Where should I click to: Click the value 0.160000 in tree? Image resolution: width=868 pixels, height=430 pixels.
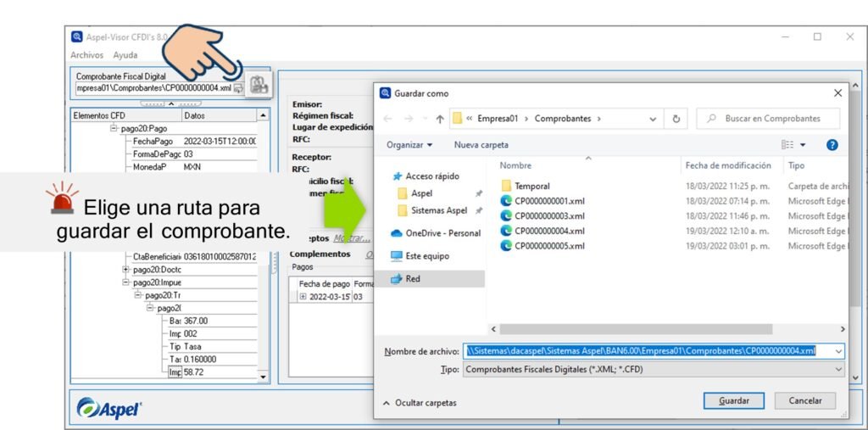(200, 359)
